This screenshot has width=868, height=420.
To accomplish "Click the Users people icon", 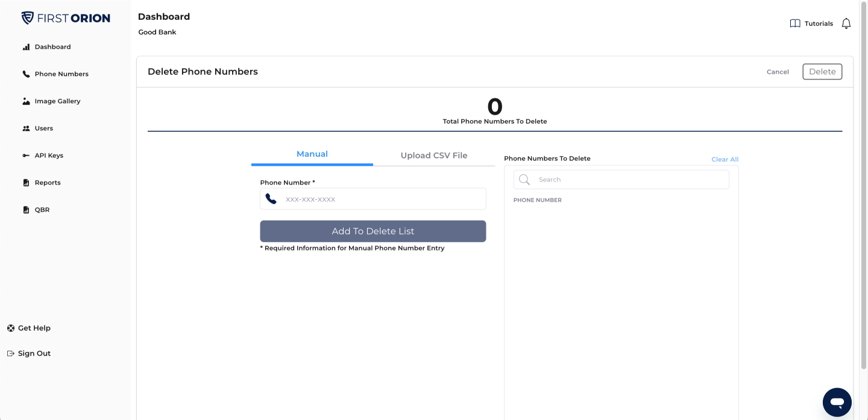I will tap(26, 129).
